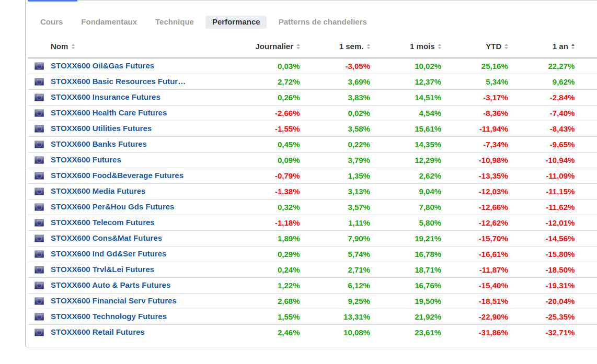Click the flag icon in the Technology Futures row
Viewport: 597px width, 364px height.
point(39,316)
